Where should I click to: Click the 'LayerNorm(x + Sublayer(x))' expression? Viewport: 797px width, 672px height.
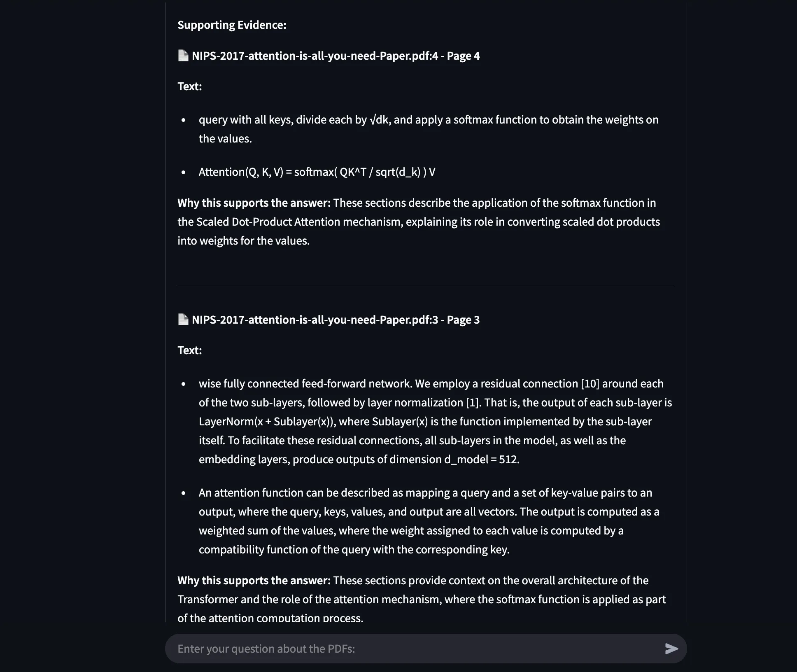[x=267, y=422]
